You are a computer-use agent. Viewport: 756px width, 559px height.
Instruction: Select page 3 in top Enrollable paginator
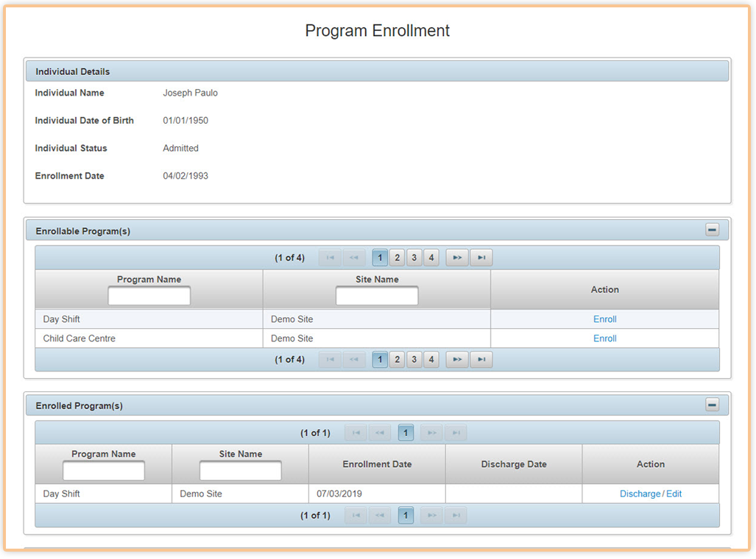[x=414, y=257]
